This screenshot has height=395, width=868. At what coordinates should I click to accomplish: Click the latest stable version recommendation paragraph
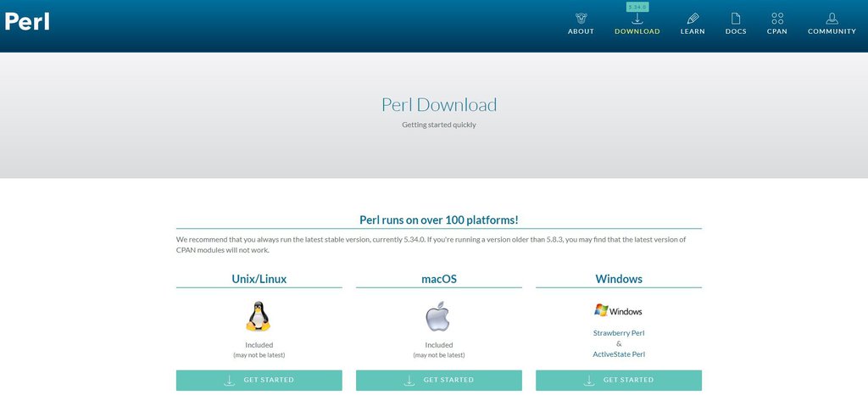pos(431,244)
